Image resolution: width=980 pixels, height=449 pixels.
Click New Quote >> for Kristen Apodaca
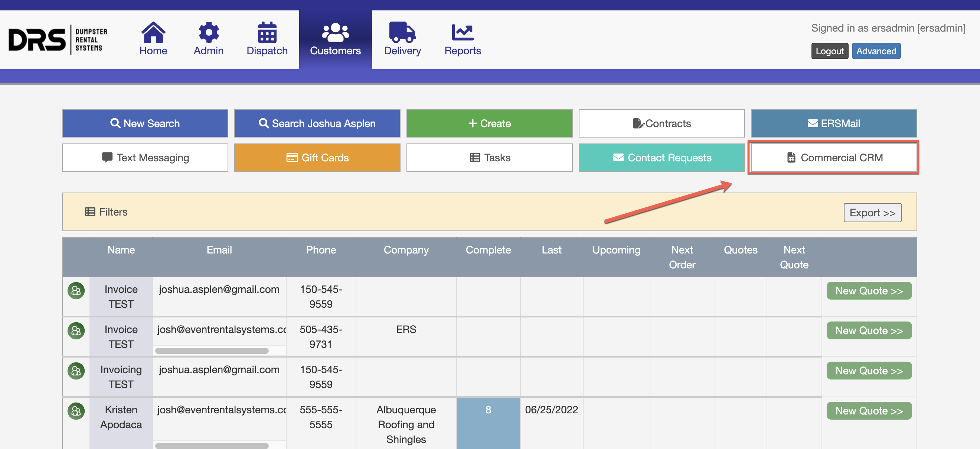pos(869,411)
